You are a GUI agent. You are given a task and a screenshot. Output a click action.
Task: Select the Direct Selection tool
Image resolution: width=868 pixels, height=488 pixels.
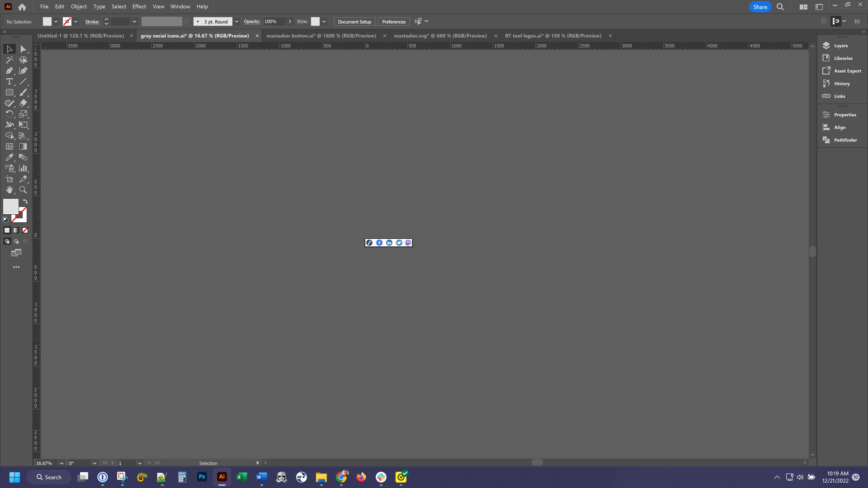click(x=23, y=49)
